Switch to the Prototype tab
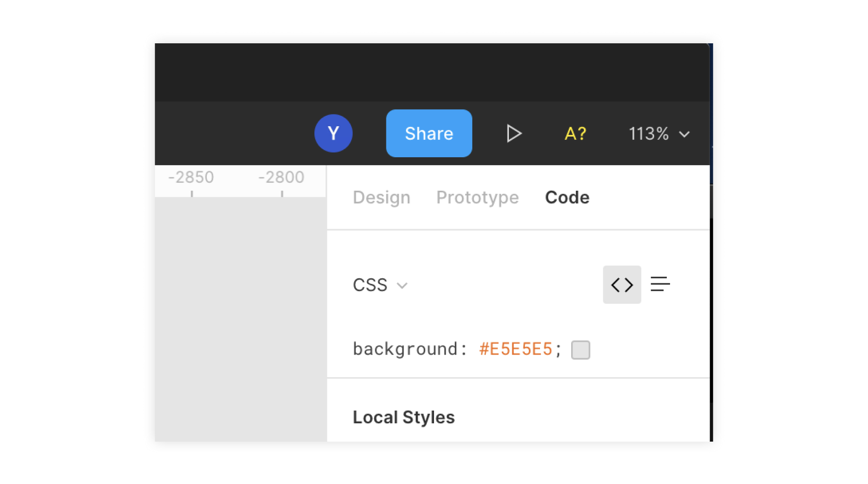This screenshot has height=484, width=868. click(477, 197)
